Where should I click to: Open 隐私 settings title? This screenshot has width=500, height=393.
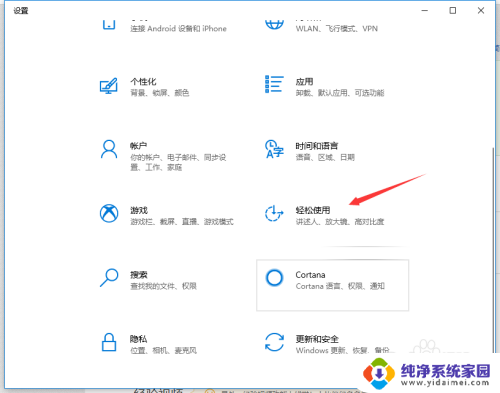(138, 339)
